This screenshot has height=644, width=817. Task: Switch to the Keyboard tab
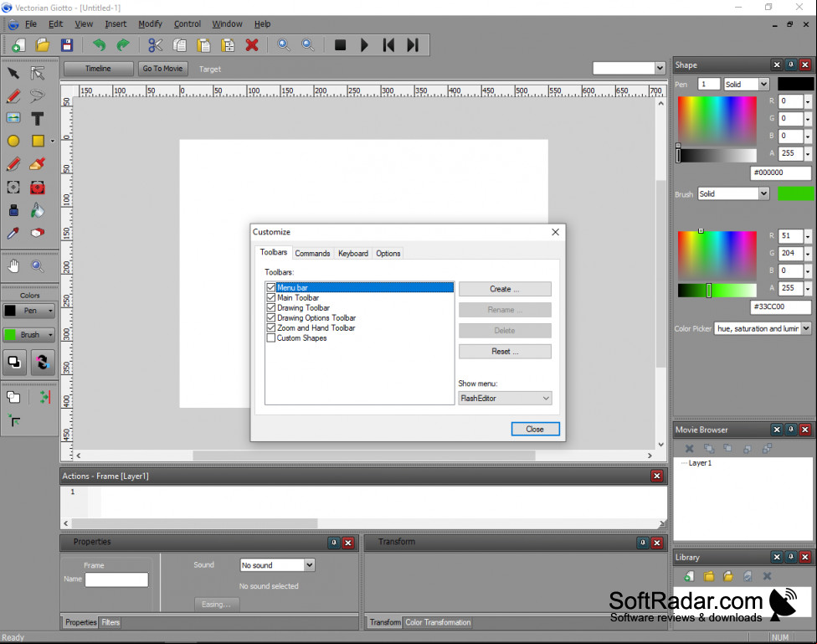(353, 254)
